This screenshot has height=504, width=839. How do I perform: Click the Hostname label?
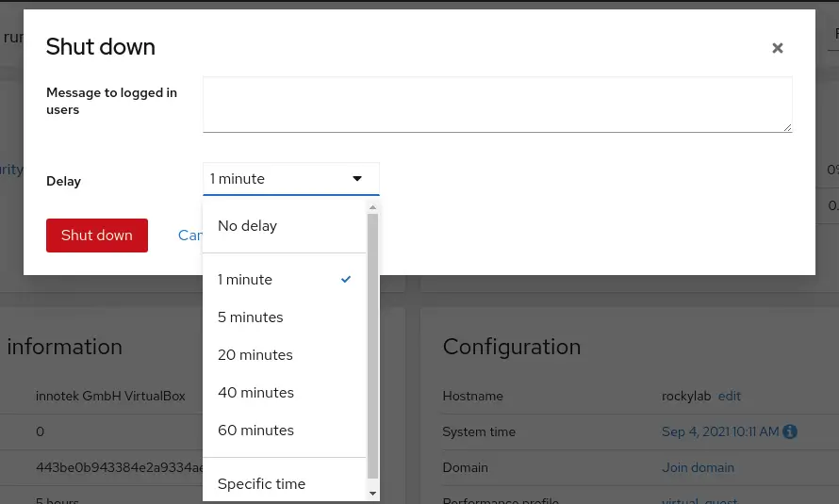point(472,396)
